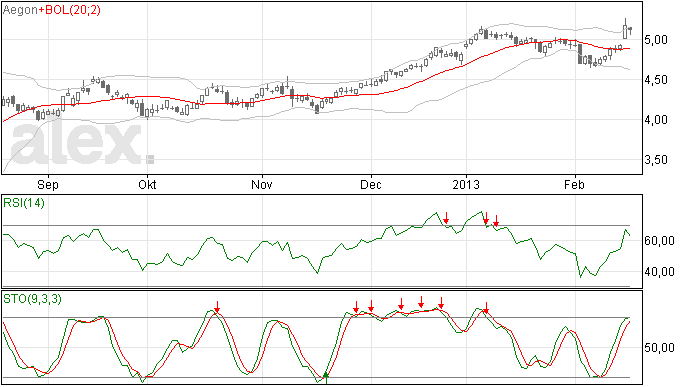This screenshot has height=387, width=690.
Task: Click the 60,00 RSI axis value
Action: pyautogui.click(x=659, y=241)
